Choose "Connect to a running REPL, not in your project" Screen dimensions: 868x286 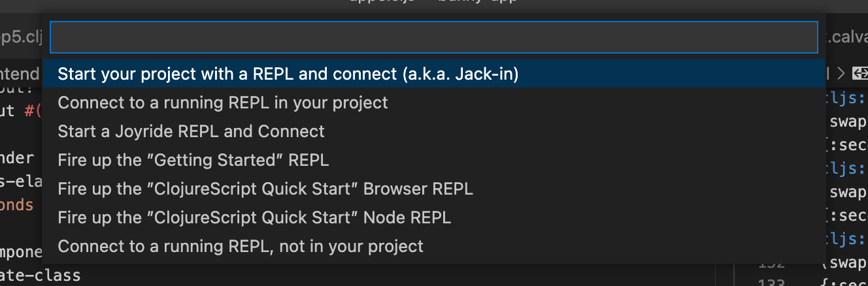coord(240,246)
